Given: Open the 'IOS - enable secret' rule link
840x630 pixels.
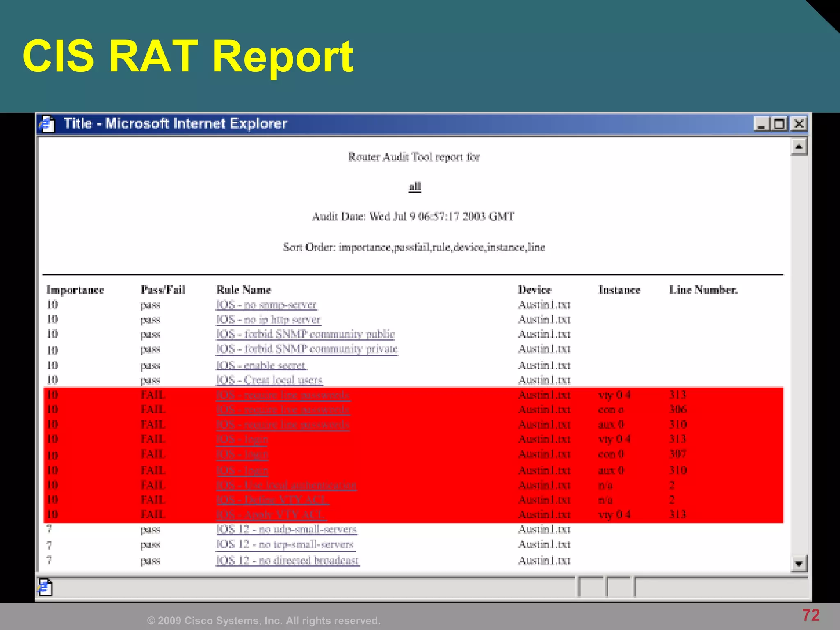Looking at the screenshot, I should [x=261, y=365].
